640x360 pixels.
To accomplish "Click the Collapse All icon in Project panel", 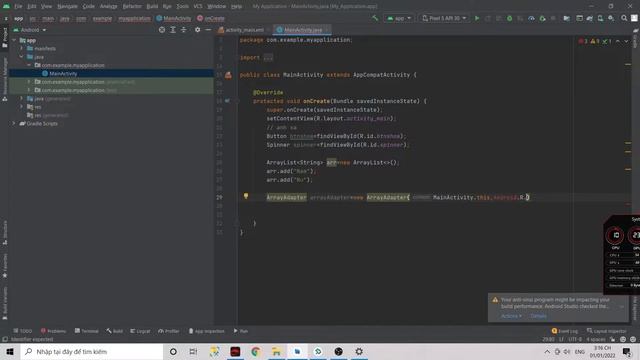I will [x=184, y=30].
